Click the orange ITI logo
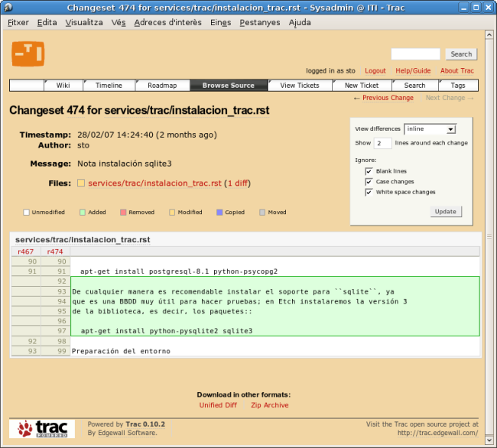The width and height of the screenshot is (497, 448). (28, 54)
